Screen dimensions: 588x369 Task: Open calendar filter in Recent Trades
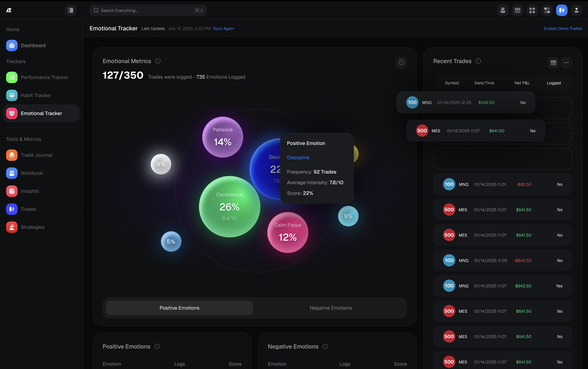(x=553, y=63)
